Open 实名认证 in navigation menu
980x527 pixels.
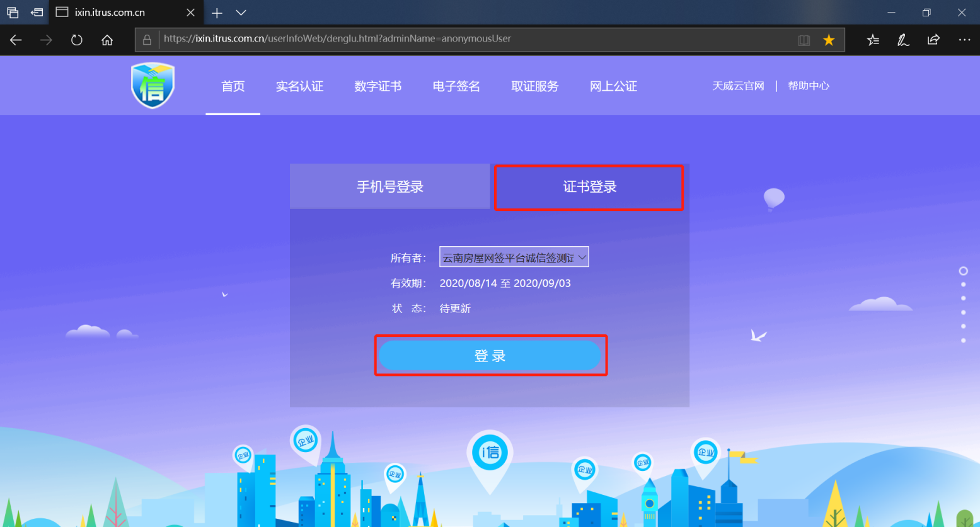click(299, 86)
